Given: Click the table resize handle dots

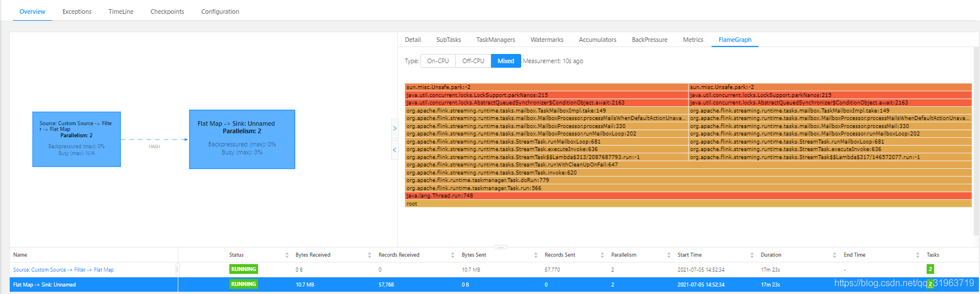Looking at the screenshot, I should pos(501,247).
